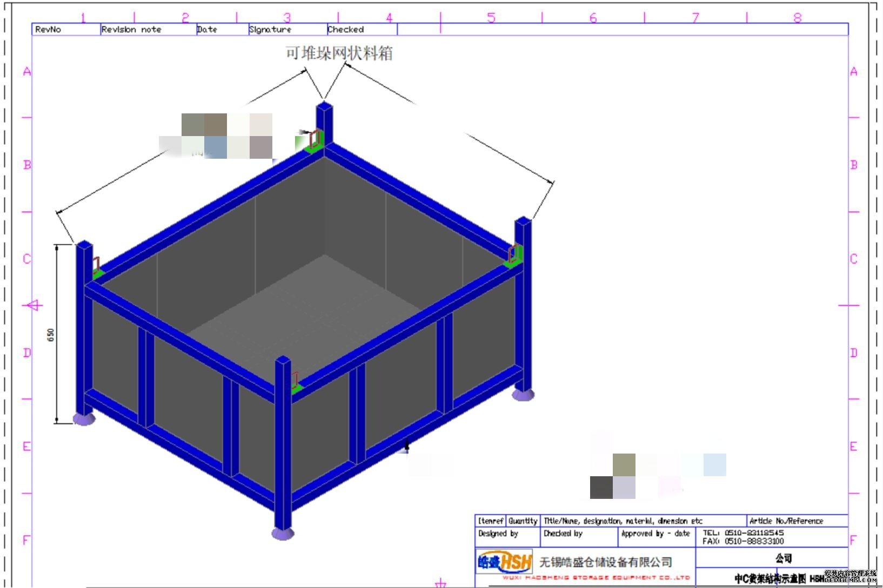
Task: Click column zone number "1" on top border
Action: [x=83, y=18]
